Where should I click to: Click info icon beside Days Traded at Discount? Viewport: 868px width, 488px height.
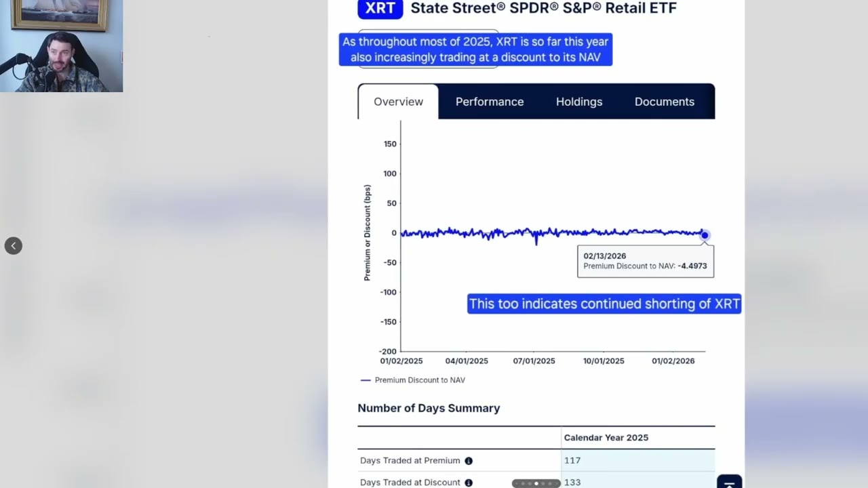[x=467, y=483]
